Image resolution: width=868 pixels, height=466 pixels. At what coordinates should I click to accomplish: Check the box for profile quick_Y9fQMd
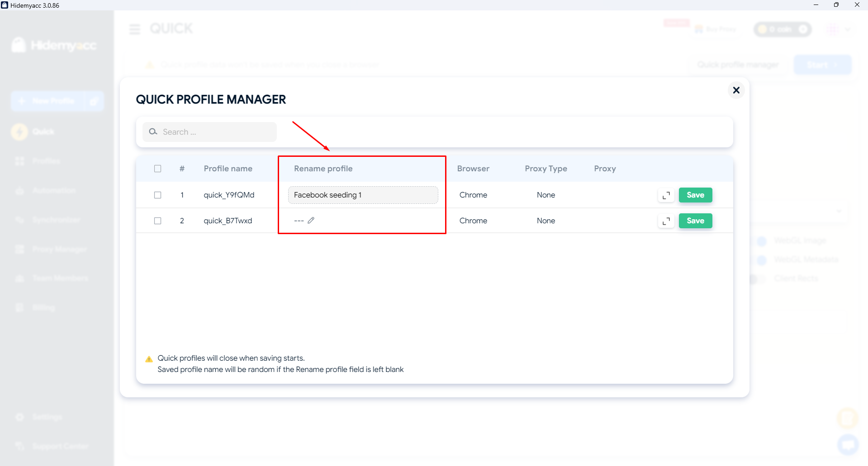point(157,195)
